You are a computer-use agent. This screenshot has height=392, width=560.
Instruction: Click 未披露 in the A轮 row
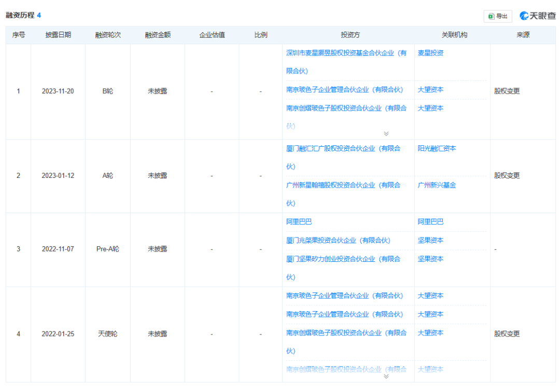pyautogui.click(x=158, y=176)
